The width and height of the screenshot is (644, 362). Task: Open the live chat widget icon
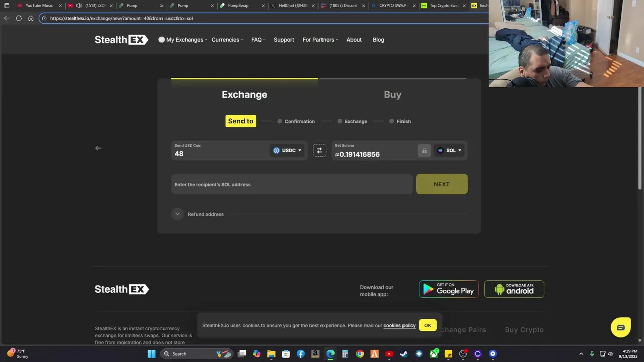(621, 327)
